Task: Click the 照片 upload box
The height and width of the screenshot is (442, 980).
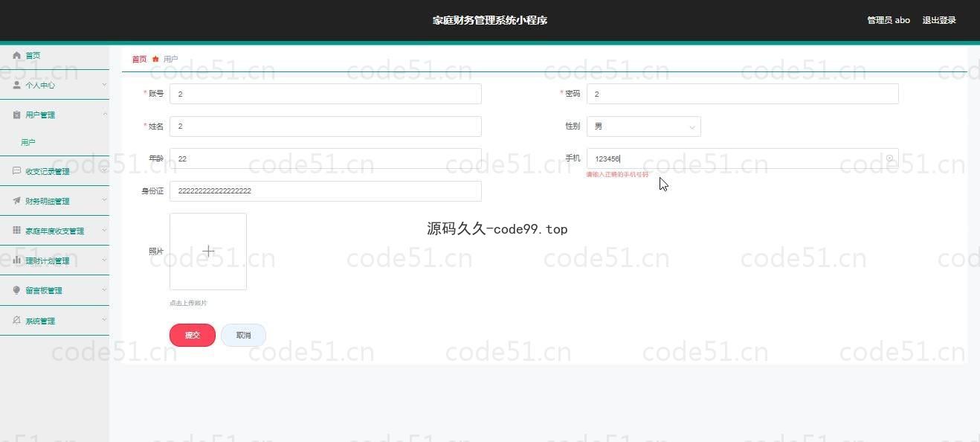Action: click(208, 252)
